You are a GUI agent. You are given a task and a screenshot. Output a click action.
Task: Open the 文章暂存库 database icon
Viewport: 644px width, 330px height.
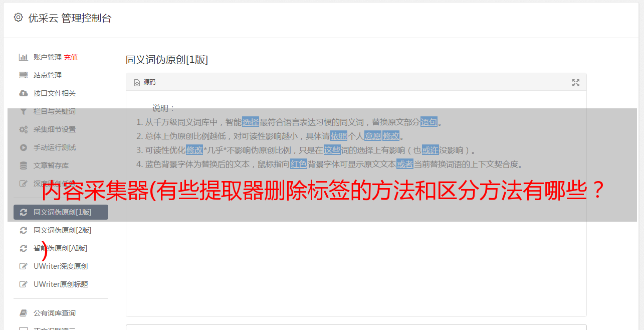point(23,166)
